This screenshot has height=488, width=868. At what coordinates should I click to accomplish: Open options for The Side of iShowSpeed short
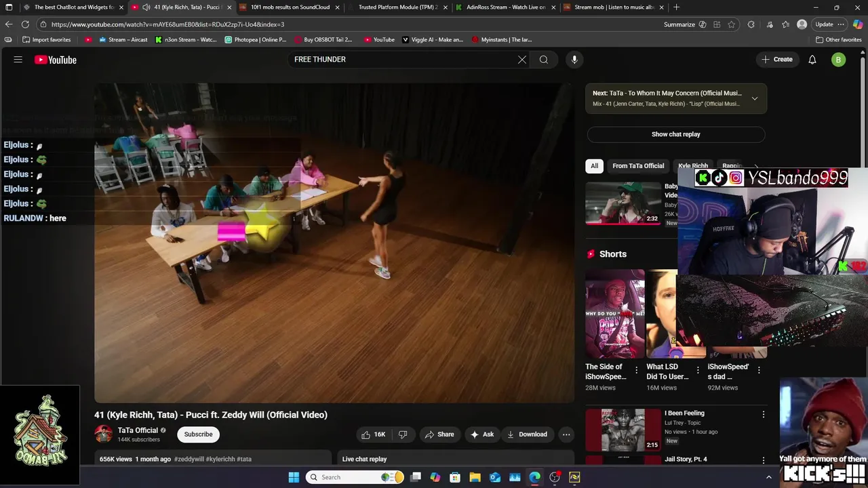(636, 370)
